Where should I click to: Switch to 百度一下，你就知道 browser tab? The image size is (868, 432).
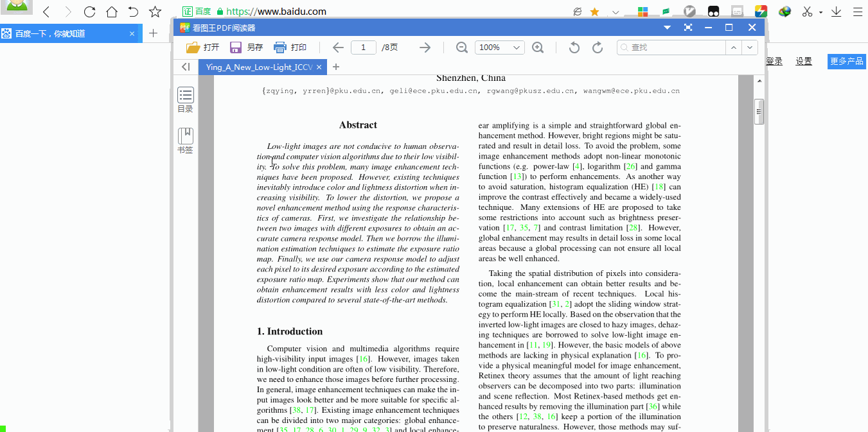coord(64,33)
